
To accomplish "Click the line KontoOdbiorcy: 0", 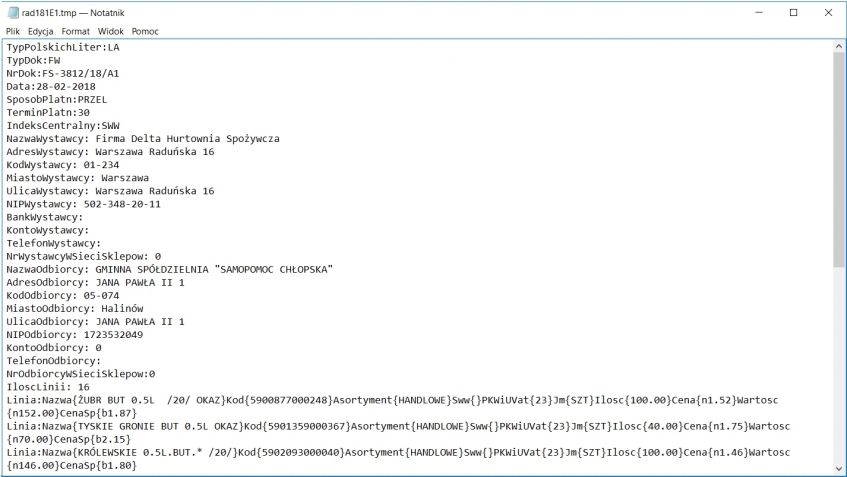I will 54,348.
